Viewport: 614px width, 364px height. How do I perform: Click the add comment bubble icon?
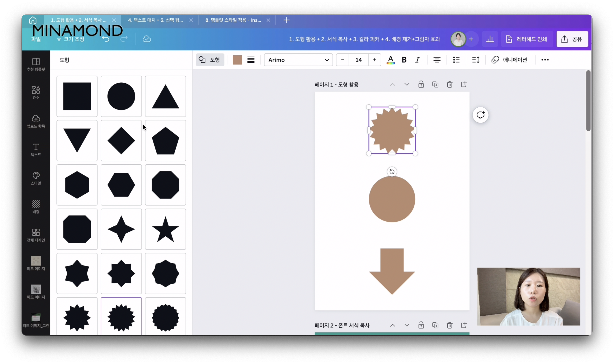[480, 115]
